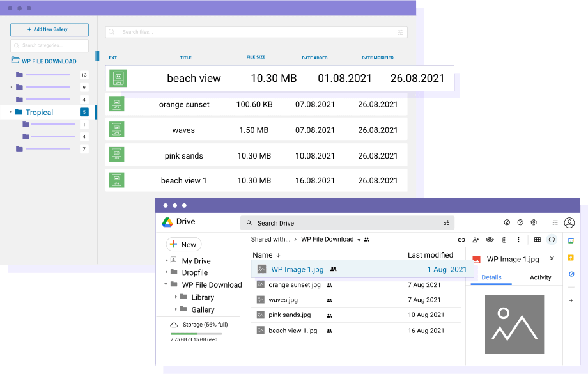Open the Google Drive settings gear icon
This screenshot has height=374, width=588.
point(534,222)
